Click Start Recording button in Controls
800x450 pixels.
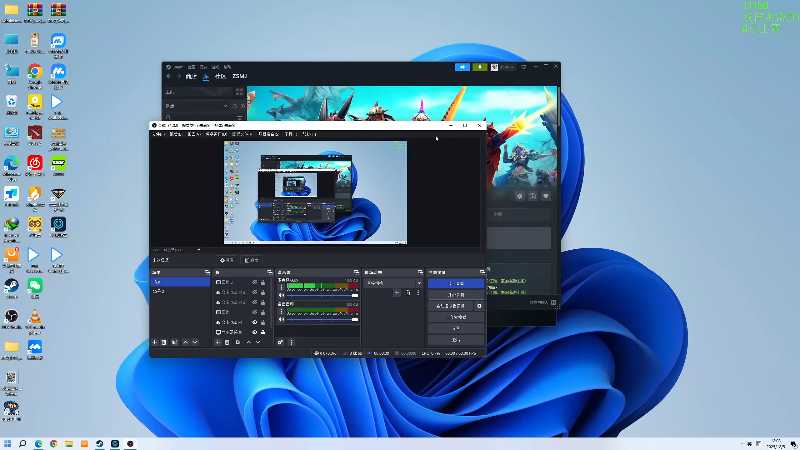pos(456,295)
